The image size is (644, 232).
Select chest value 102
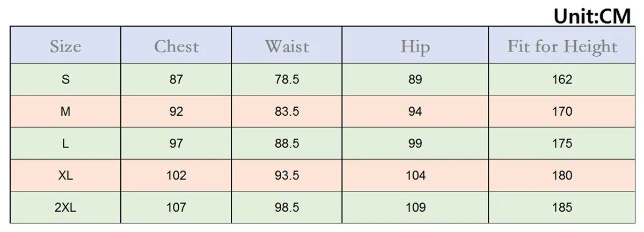pyautogui.click(x=176, y=175)
